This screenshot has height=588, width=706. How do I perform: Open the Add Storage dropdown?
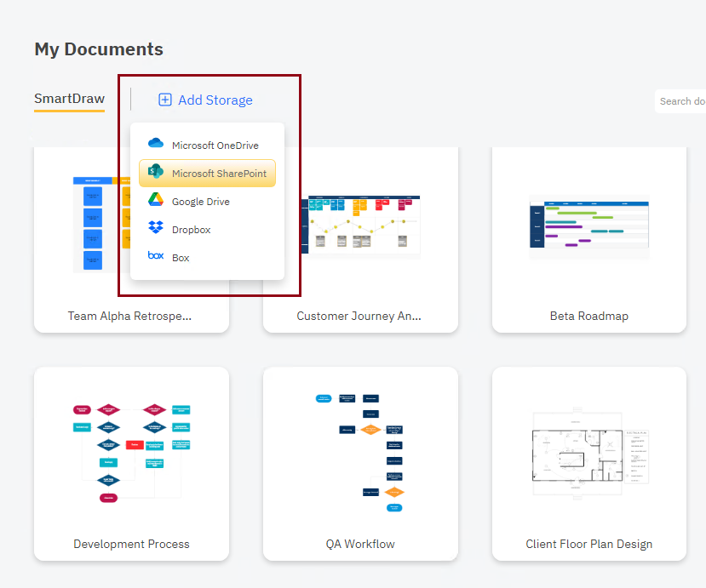(205, 100)
